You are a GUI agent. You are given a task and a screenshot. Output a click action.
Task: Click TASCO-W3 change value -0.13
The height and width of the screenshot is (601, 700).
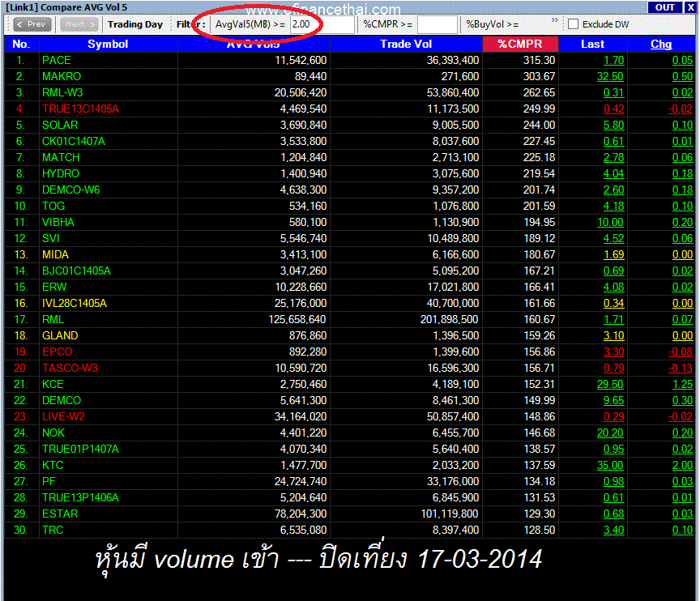681,368
